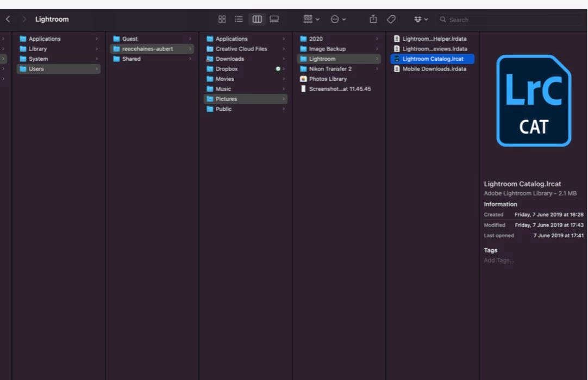
Task: Open the Dropbox toolbar dropdown
Action: pos(421,19)
